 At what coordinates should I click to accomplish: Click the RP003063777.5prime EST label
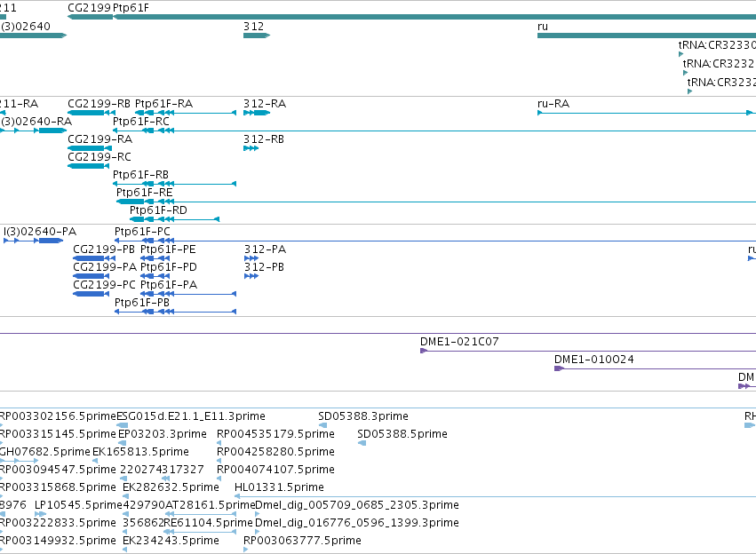302,541
